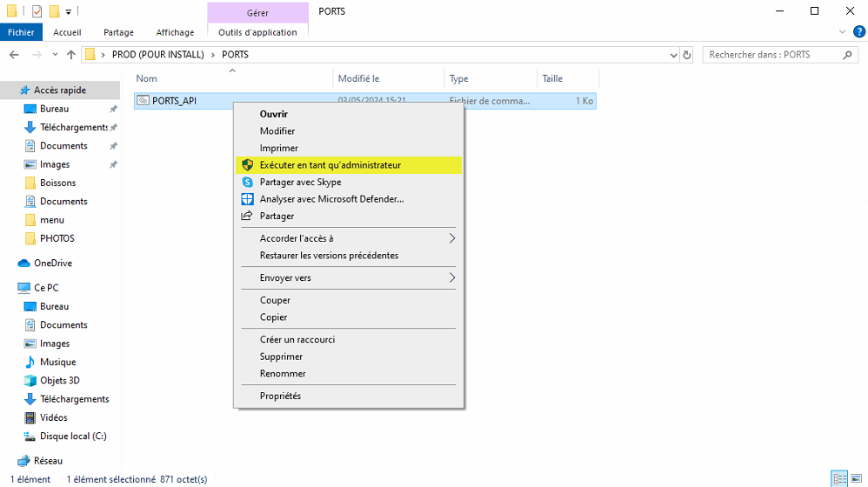Open OneDrive in the navigation pane
The image size is (868, 487).
click(x=52, y=263)
